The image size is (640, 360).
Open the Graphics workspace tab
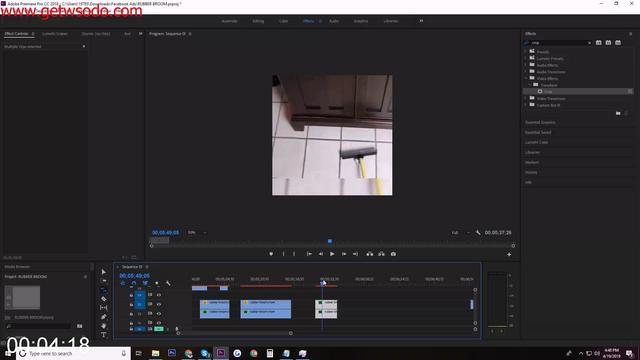pos(361,21)
